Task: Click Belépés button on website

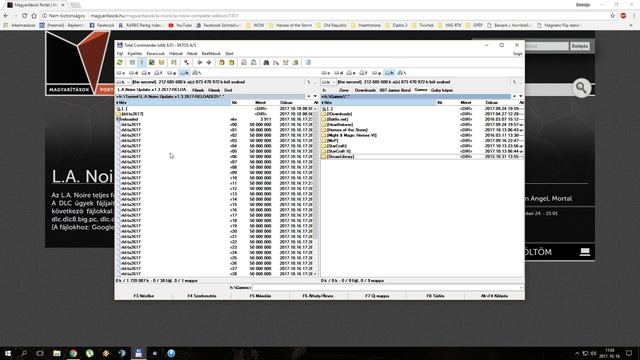Action: [x=580, y=46]
